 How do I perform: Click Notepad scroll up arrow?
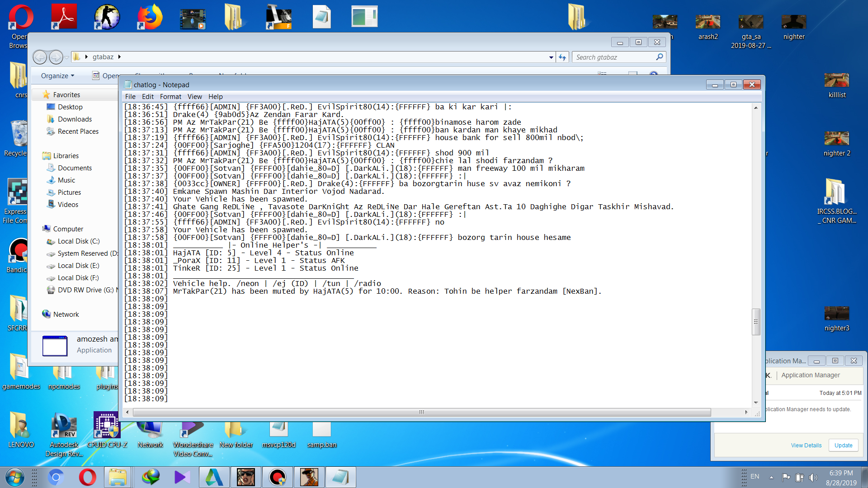[x=755, y=108]
